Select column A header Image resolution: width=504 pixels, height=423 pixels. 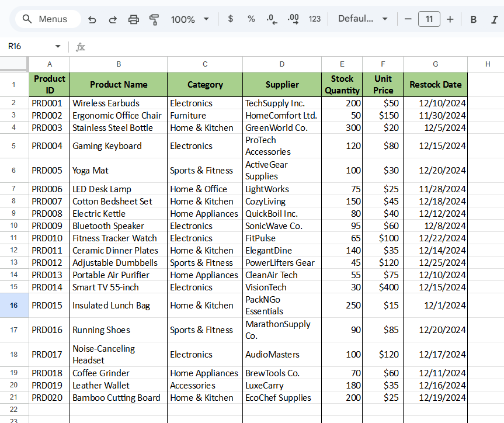tap(50, 64)
